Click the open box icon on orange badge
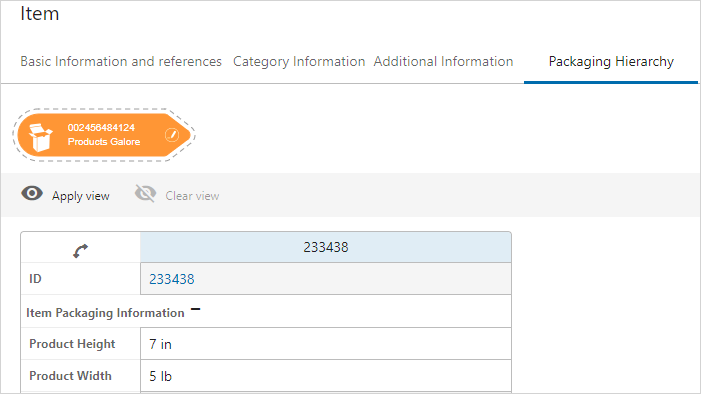The height and width of the screenshot is (394, 701). 40,137
